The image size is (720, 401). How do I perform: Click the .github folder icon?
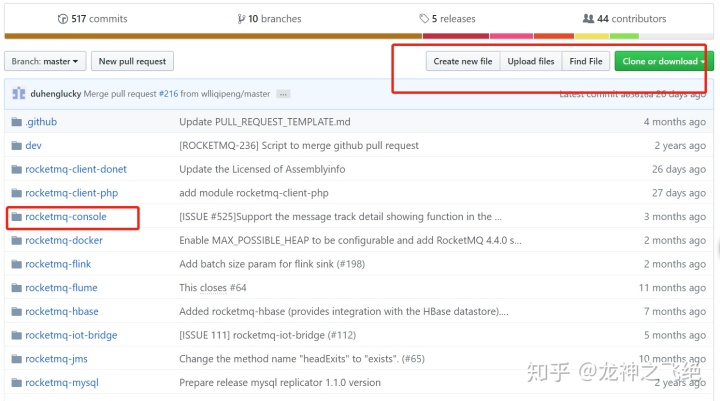pyautogui.click(x=17, y=122)
